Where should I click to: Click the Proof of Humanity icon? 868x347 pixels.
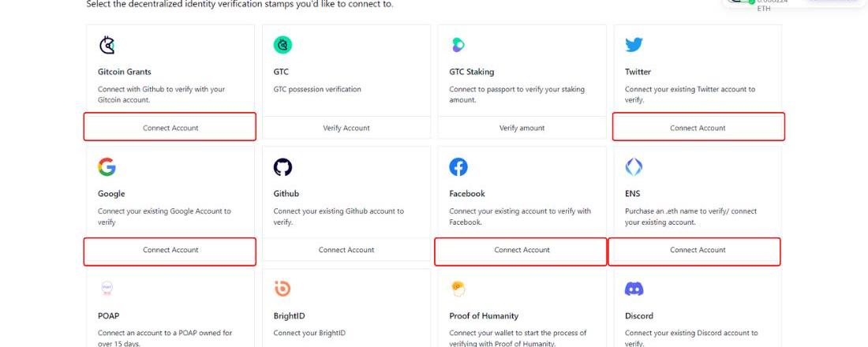coord(458,287)
